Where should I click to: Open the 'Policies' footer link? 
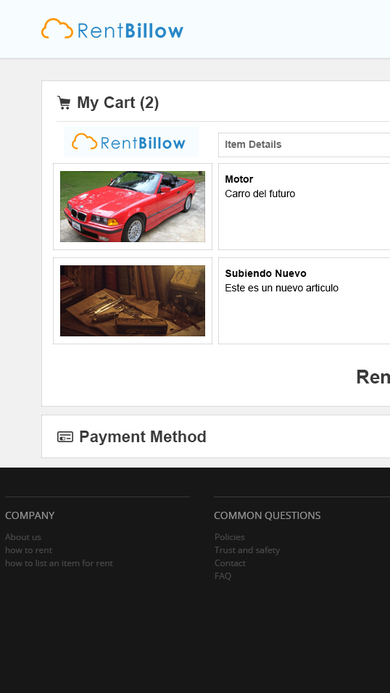pyautogui.click(x=229, y=537)
